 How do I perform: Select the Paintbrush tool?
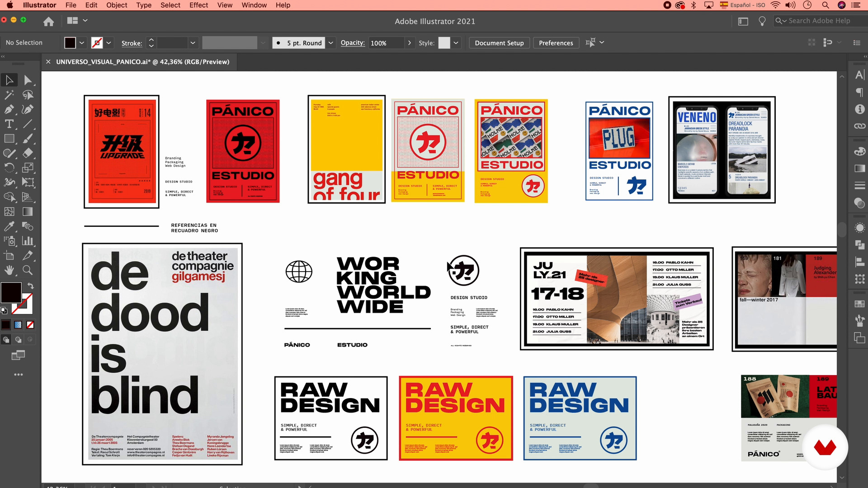click(28, 139)
